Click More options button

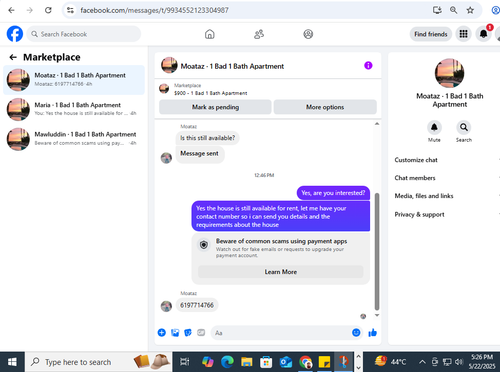(x=325, y=107)
